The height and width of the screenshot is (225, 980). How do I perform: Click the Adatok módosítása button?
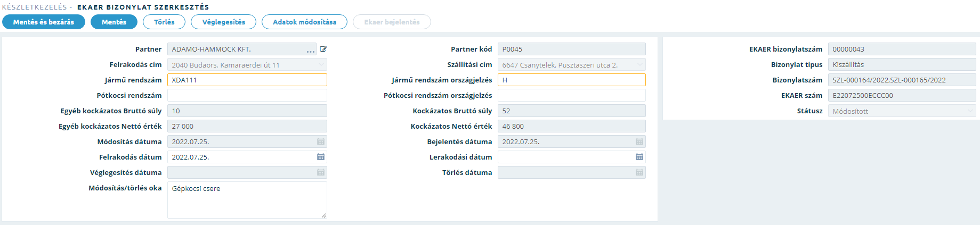pos(305,22)
